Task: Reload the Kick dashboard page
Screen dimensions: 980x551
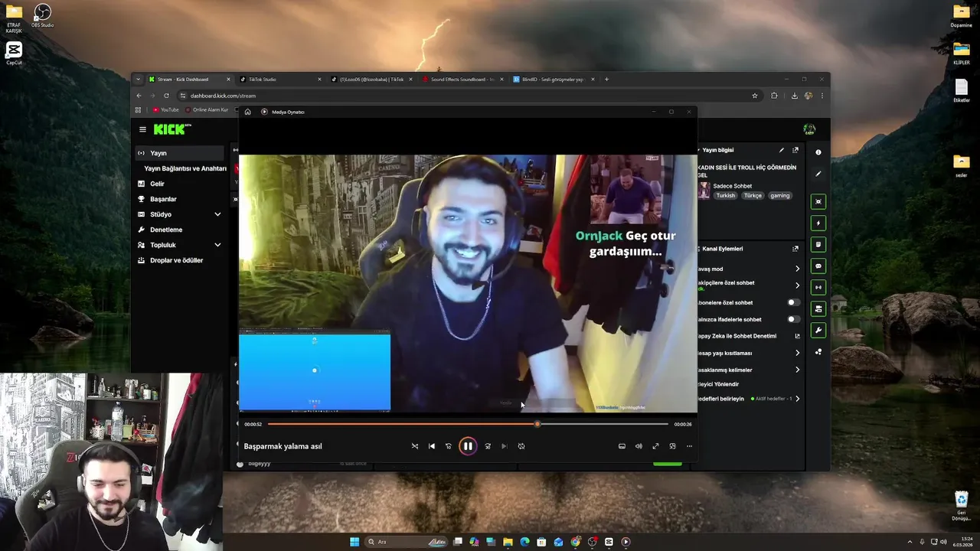Action: [x=166, y=96]
